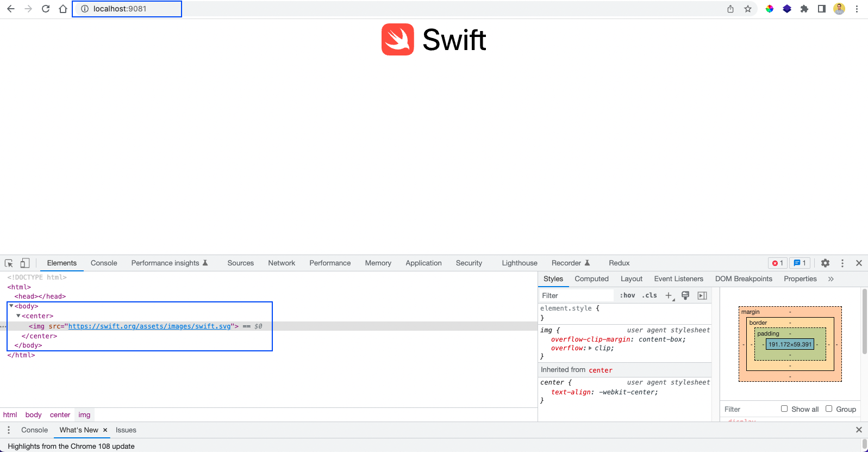Open Performance insights tab
This screenshot has width=868, height=452.
click(170, 263)
